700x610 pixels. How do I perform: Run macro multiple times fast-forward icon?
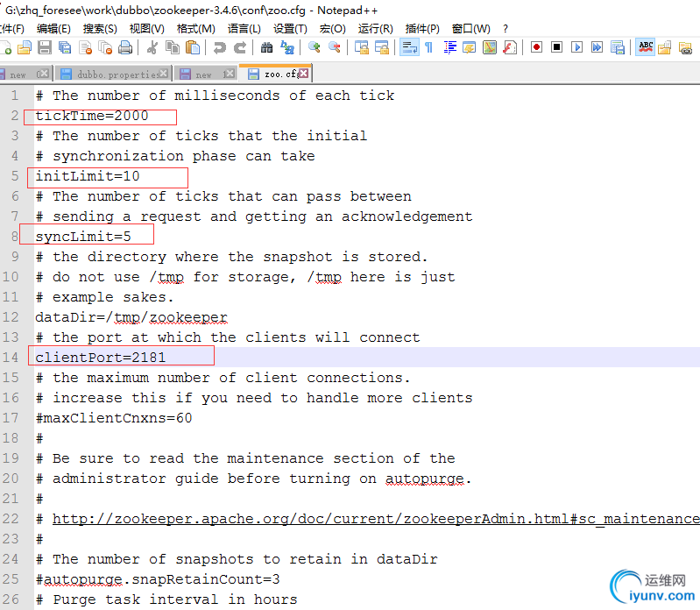pyautogui.click(x=597, y=47)
